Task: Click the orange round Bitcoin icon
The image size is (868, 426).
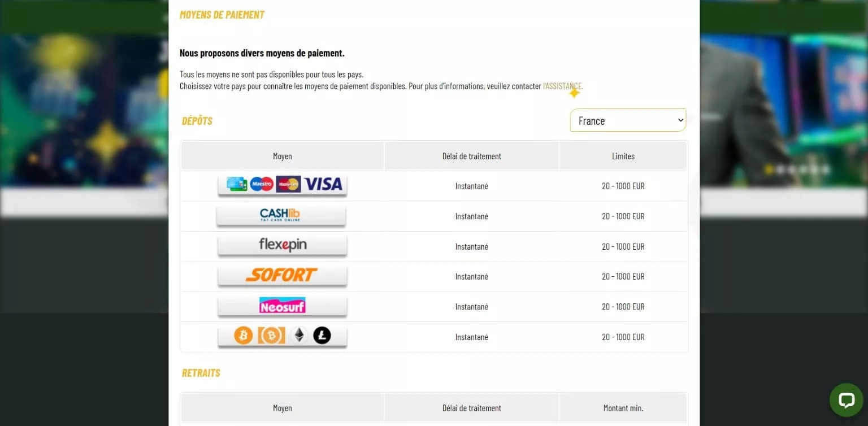Action: 244,336
